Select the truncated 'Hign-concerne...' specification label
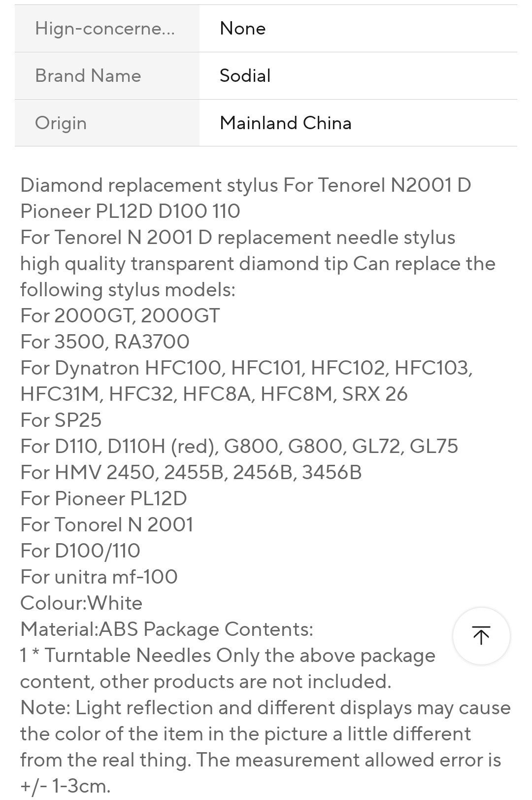Viewport: 532px width, 800px height. (105, 29)
